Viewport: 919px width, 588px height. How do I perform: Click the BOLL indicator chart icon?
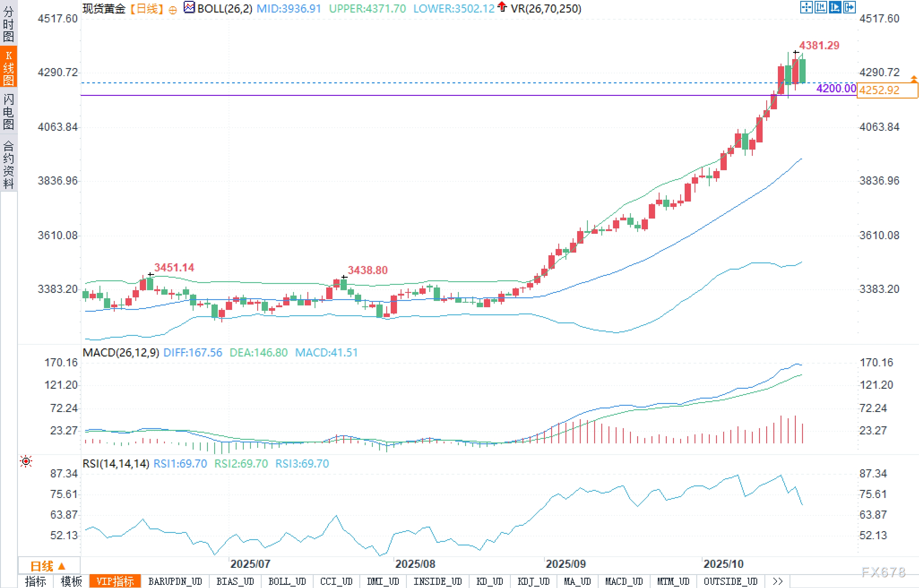pos(189,8)
